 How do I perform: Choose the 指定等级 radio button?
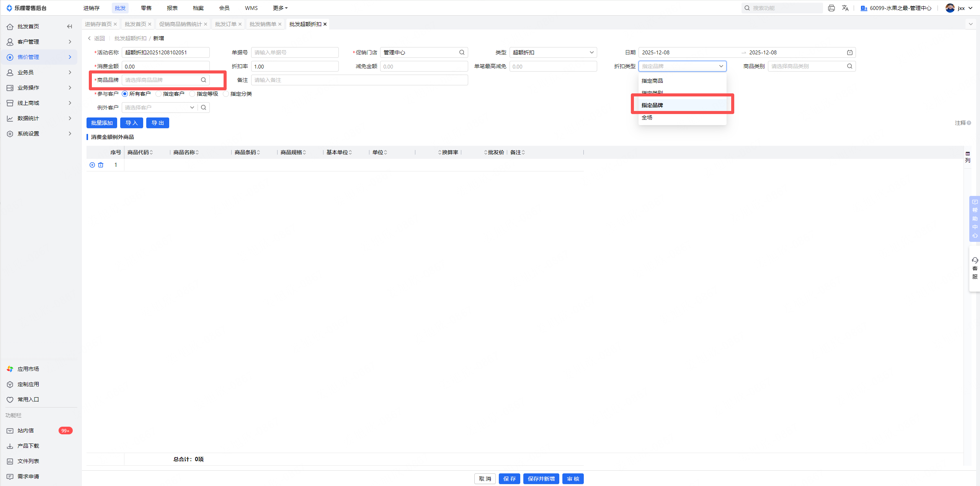tap(192, 94)
